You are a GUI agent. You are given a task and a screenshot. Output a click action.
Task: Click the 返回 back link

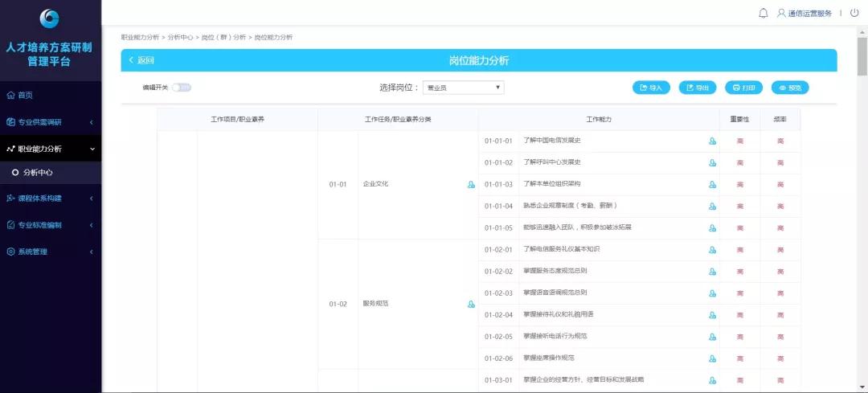point(141,60)
